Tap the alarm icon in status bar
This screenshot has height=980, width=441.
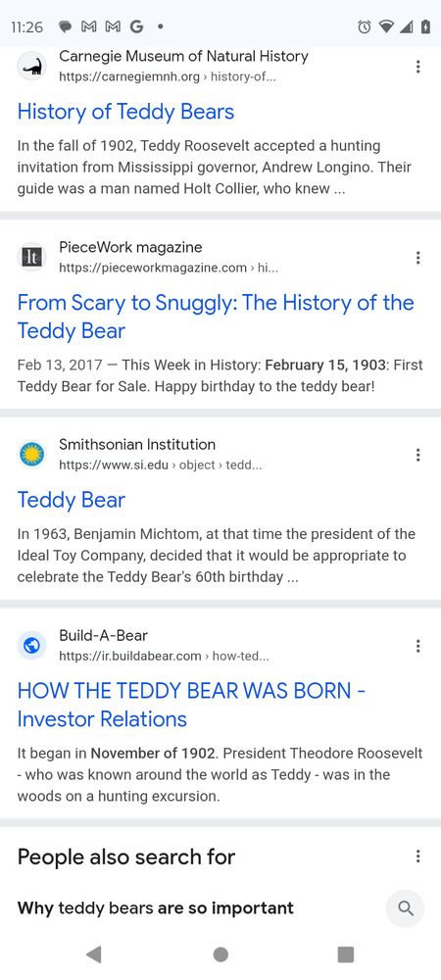pos(365,26)
